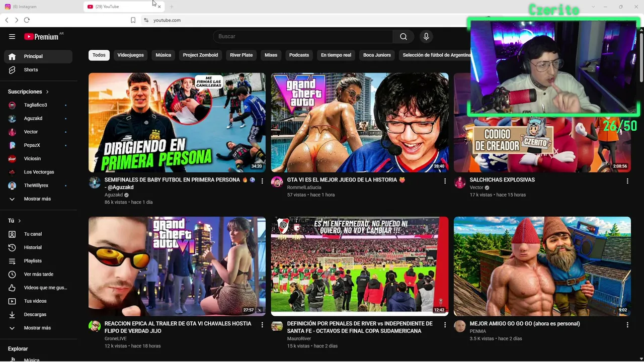Screen dimensions: 644x362
Task: Open Tagliafico3 subscription channel
Action: coord(38,105)
